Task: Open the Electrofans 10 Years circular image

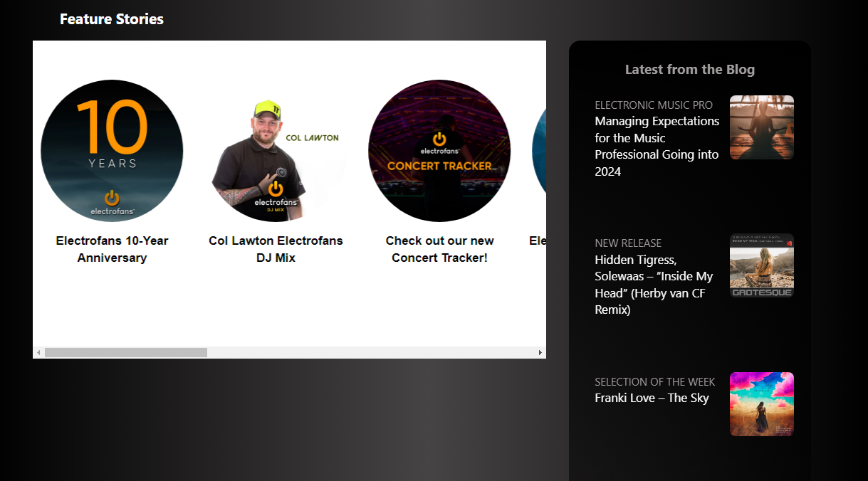Action: click(x=112, y=151)
